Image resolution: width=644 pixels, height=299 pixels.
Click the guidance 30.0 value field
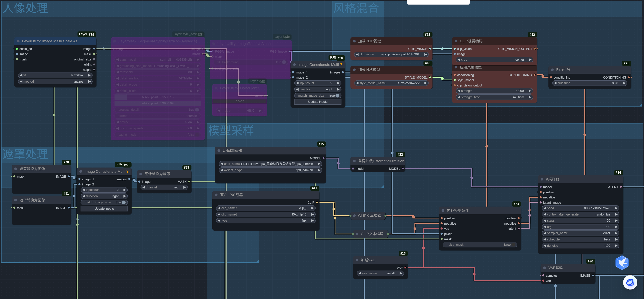point(590,83)
